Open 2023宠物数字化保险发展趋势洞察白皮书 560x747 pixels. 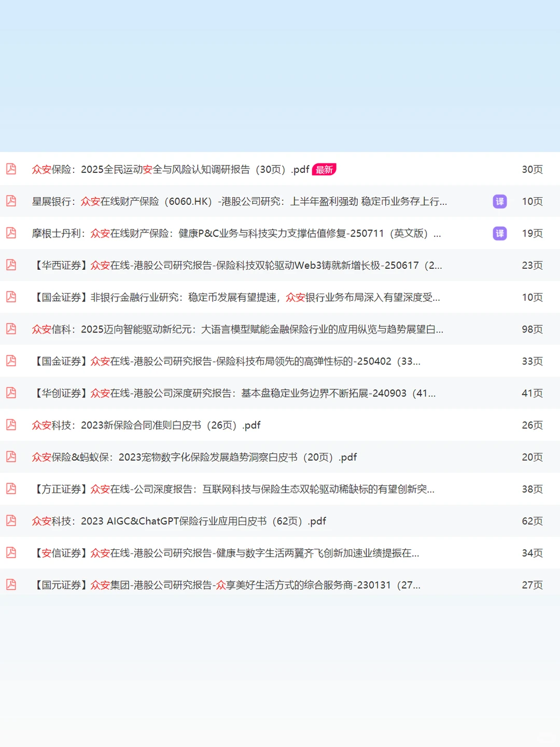click(x=194, y=457)
